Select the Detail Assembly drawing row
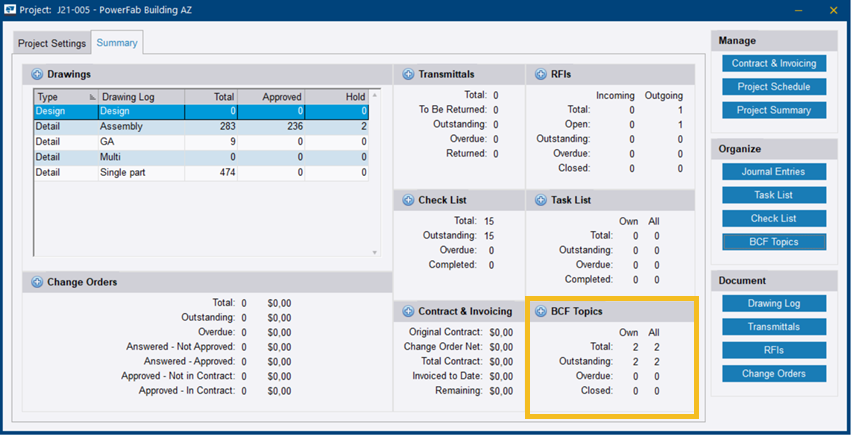 coord(200,127)
